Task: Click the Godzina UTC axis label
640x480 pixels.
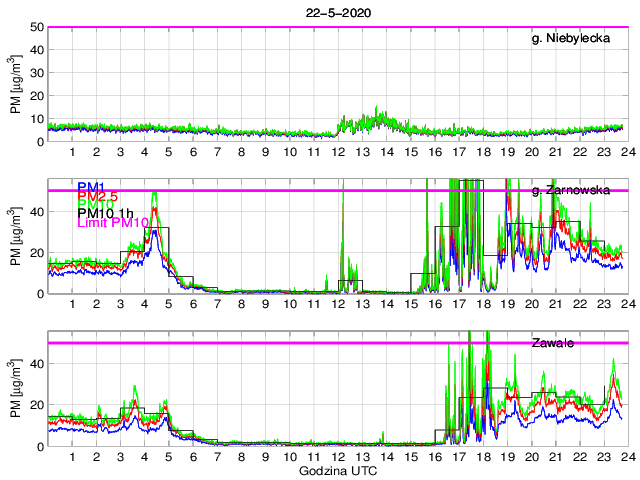Action: (336, 470)
